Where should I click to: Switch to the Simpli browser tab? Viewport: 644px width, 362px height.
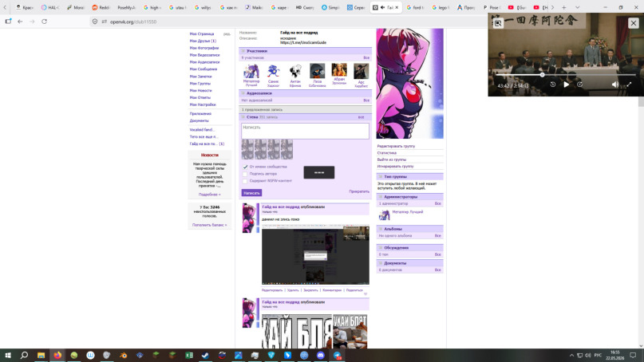[x=330, y=7]
